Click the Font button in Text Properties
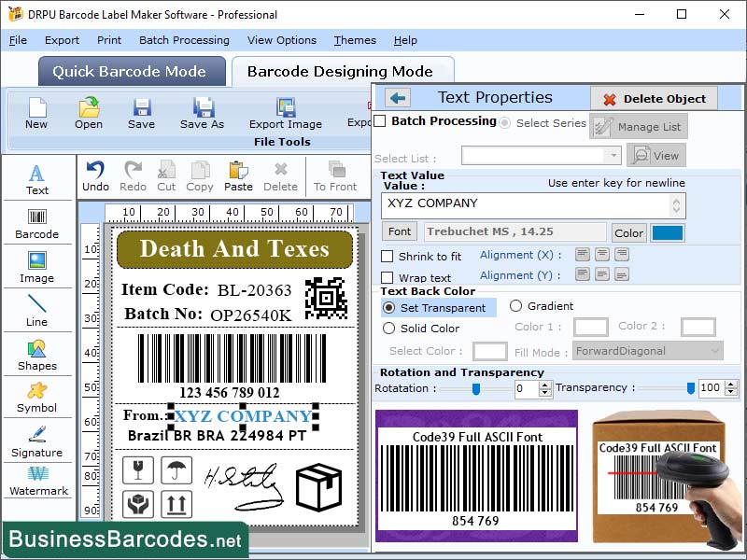The width and height of the screenshot is (747, 560). 399,231
